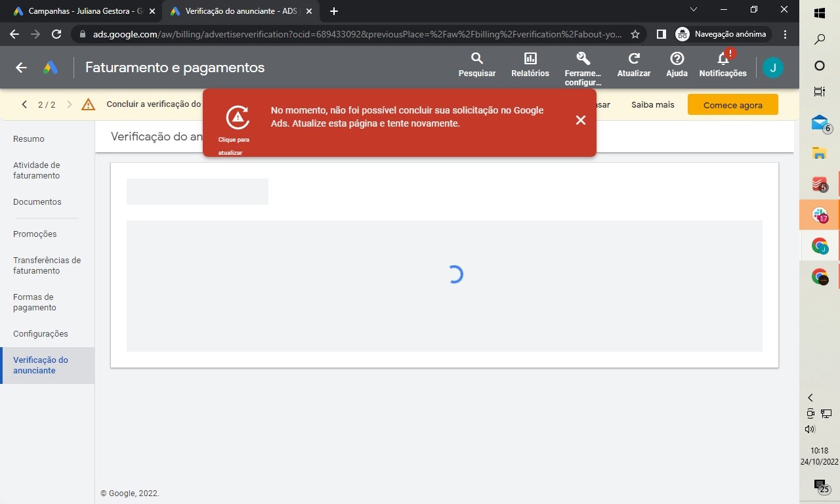Open Promoções in the sidebar
This screenshot has width=840, height=504.
point(35,234)
